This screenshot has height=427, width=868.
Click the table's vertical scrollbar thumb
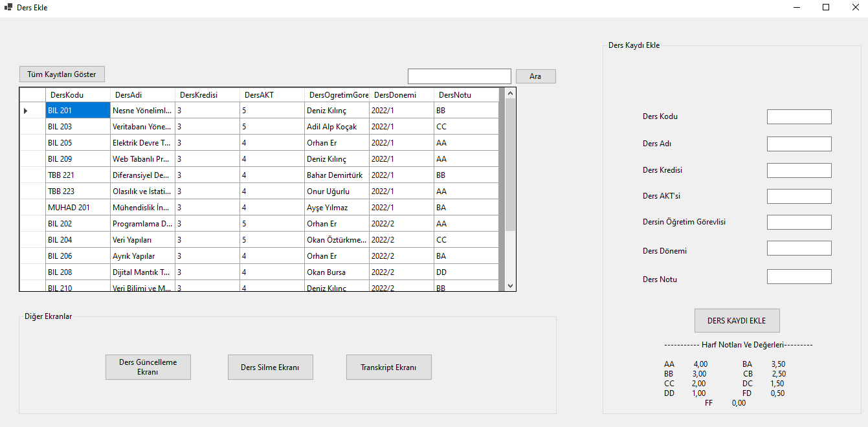(510, 164)
